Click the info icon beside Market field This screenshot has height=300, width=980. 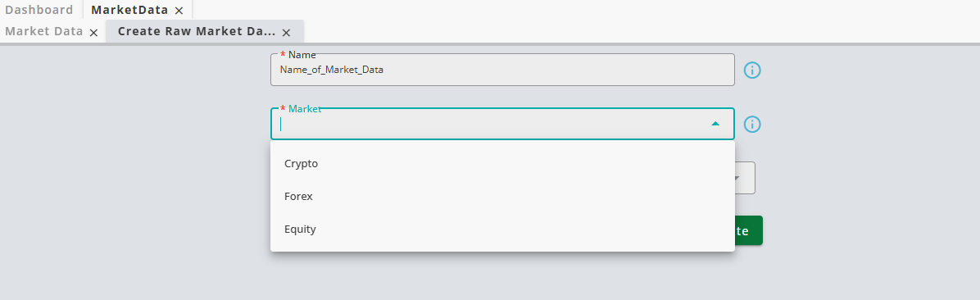tap(752, 125)
